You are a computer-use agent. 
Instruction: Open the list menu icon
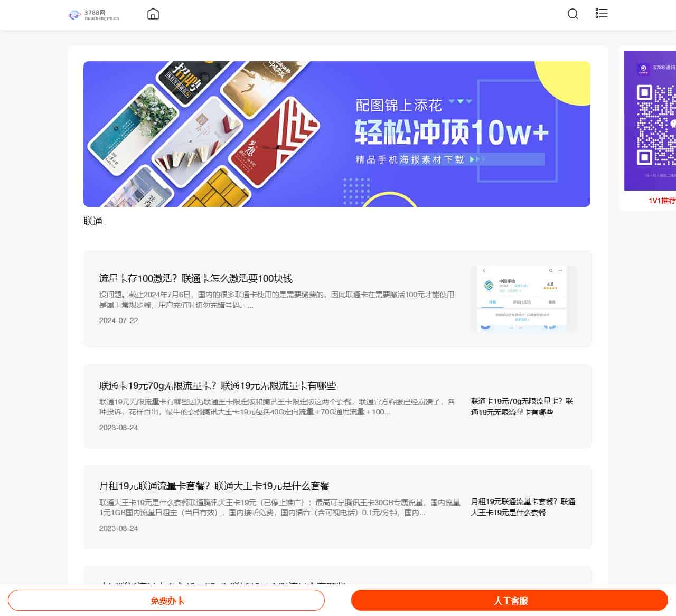point(601,14)
